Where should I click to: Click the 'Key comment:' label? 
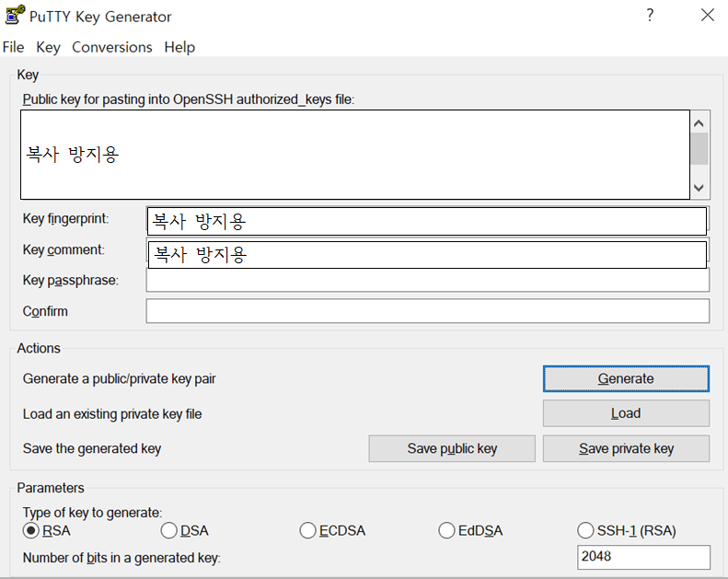click(x=64, y=249)
